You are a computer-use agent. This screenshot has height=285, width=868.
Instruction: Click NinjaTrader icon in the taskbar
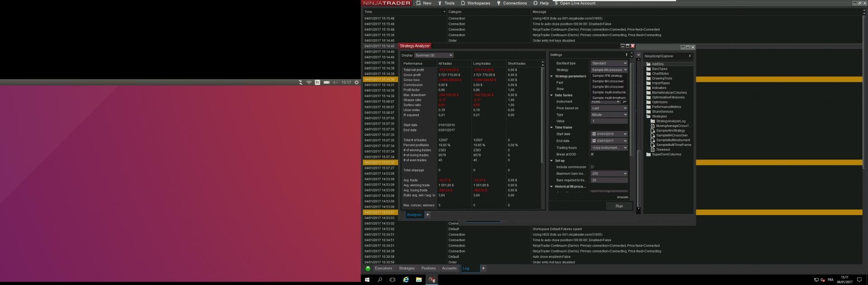point(432,280)
